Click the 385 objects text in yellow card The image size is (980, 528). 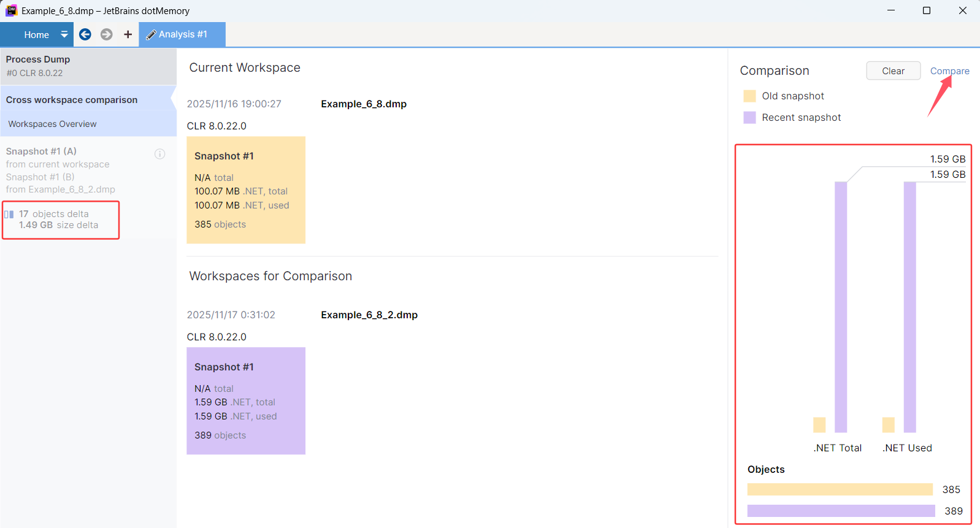tap(220, 224)
